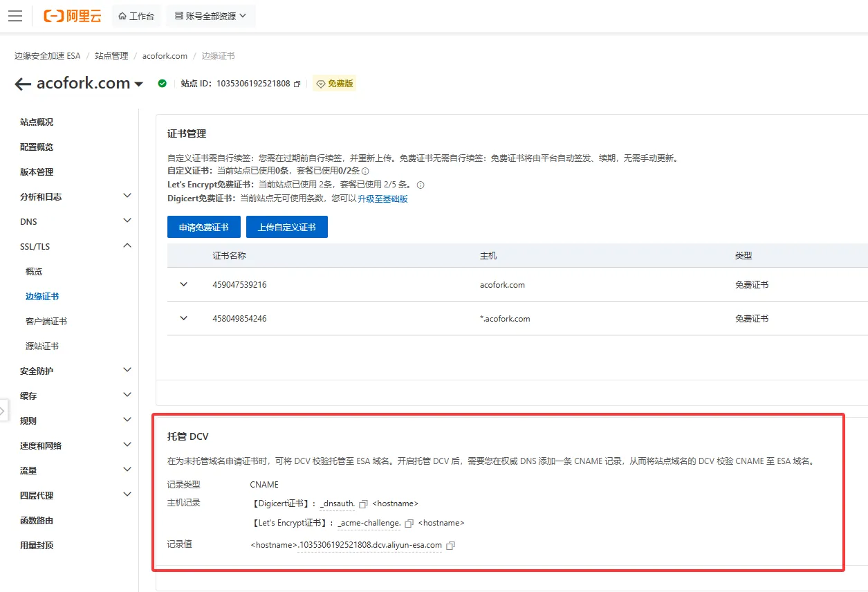The image size is (868, 592).
Task: Open the hamburger navigation menu
Action: tap(15, 16)
